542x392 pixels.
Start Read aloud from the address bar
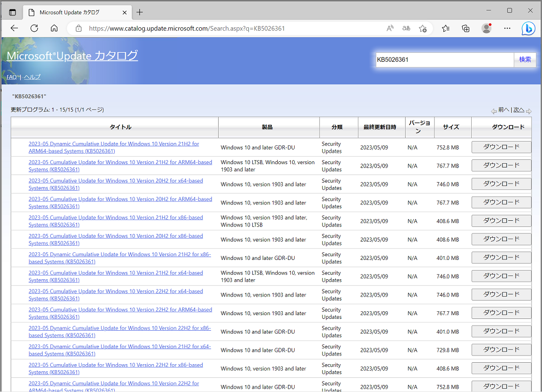pyautogui.click(x=390, y=28)
